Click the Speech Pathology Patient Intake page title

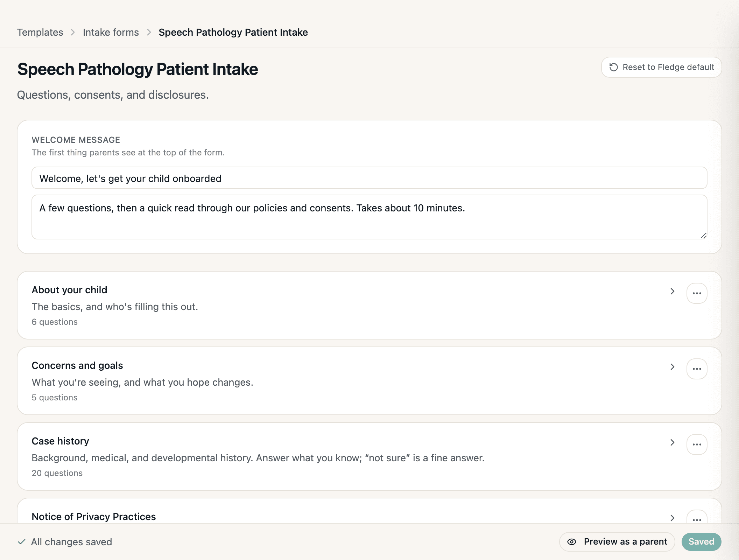(x=138, y=69)
